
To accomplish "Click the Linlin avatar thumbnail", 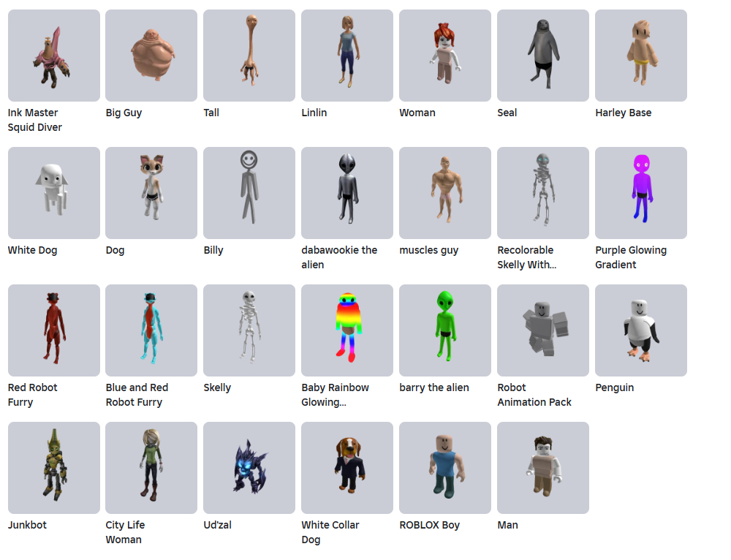I will pyautogui.click(x=347, y=56).
